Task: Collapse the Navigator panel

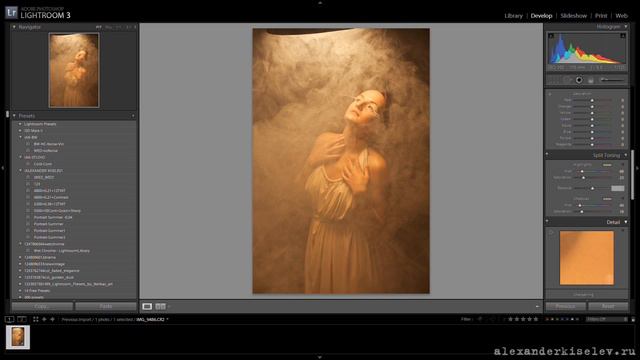Action: tap(14, 27)
